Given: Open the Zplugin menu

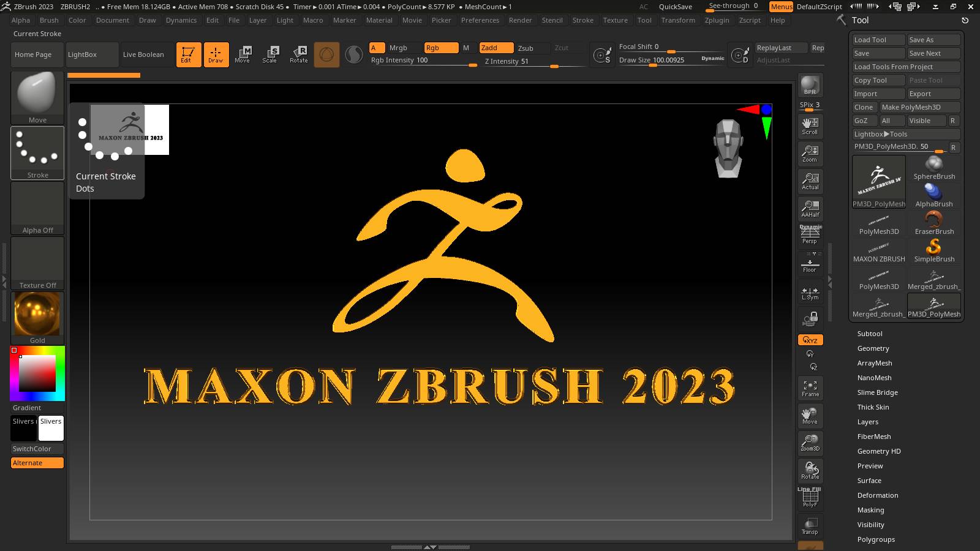Looking at the screenshot, I should click(717, 20).
